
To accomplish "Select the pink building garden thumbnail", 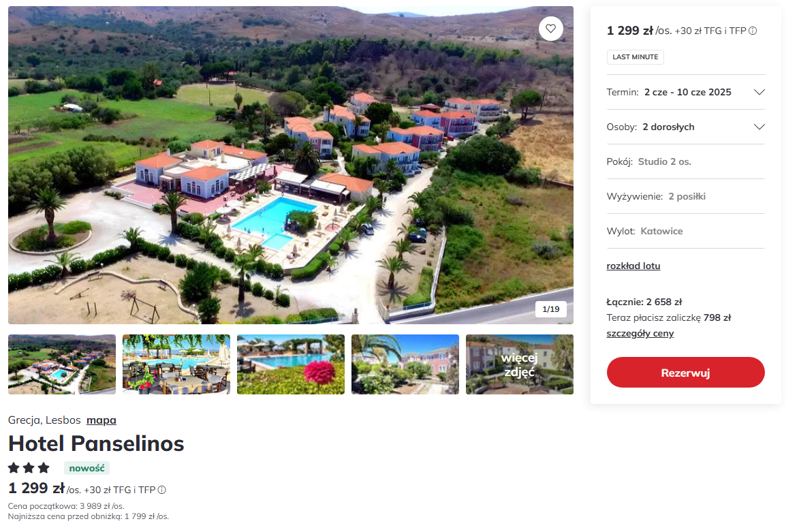I will (x=405, y=364).
